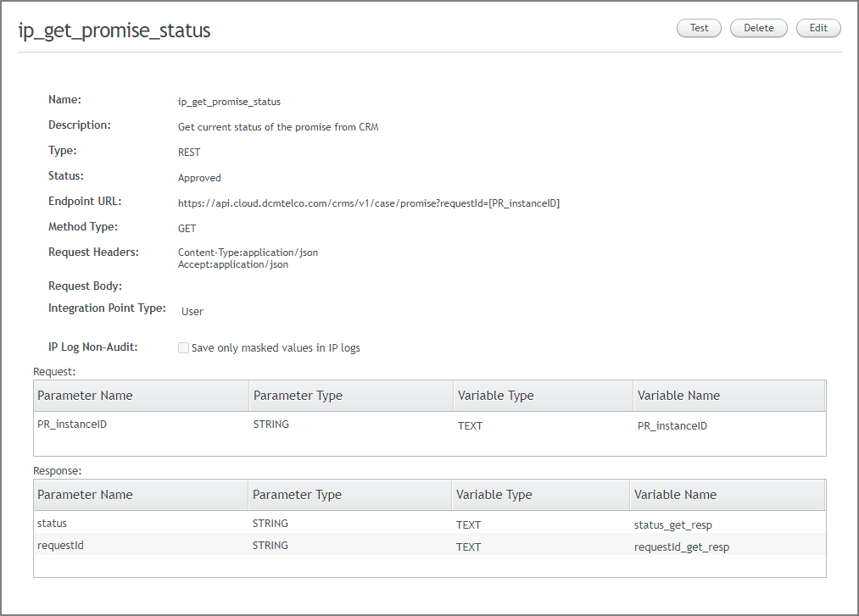Click requestId_get_resp variable name
859x616 pixels.
[682, 547]
